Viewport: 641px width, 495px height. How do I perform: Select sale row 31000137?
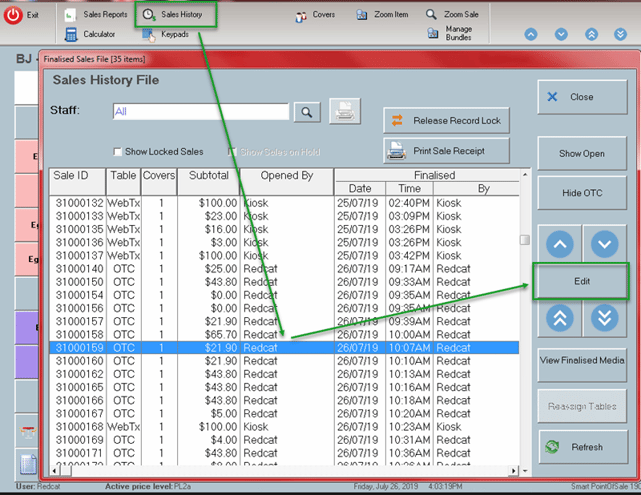[284, 256]
